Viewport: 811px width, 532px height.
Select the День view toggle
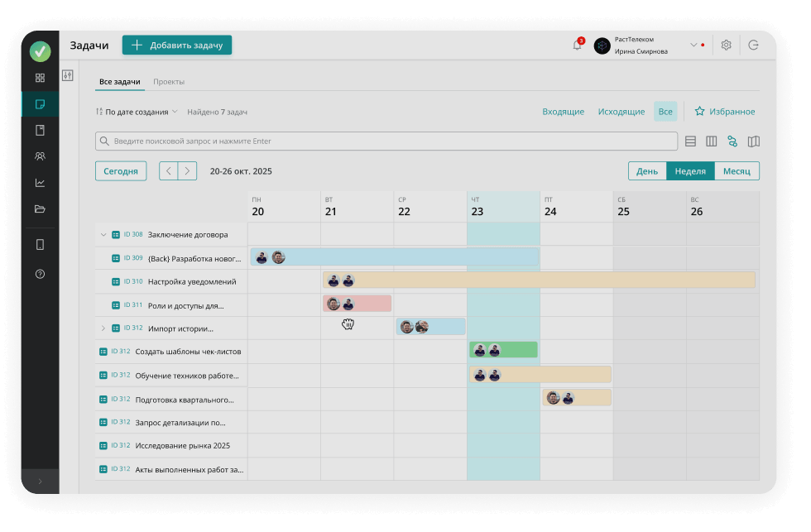point(647,171)
